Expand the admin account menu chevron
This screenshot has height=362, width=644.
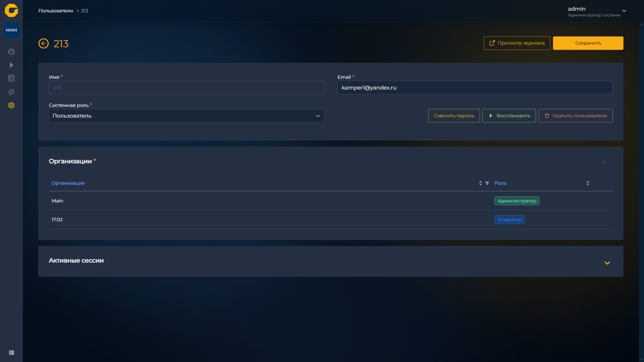pos(624,11)
